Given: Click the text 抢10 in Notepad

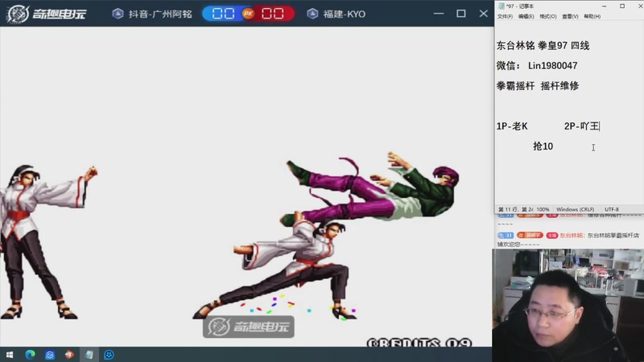Looking at the screenshot, I should (x=543, y=146).
